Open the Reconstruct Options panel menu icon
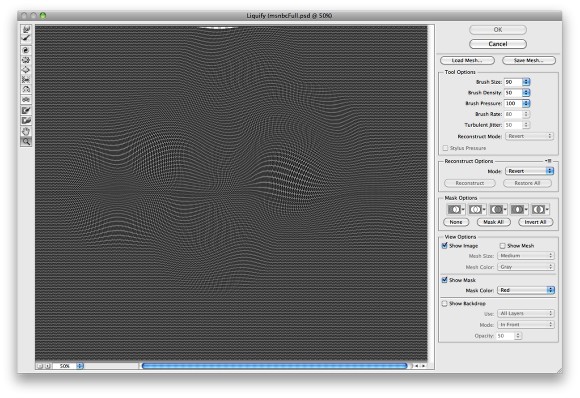 [x=549, y=161]
